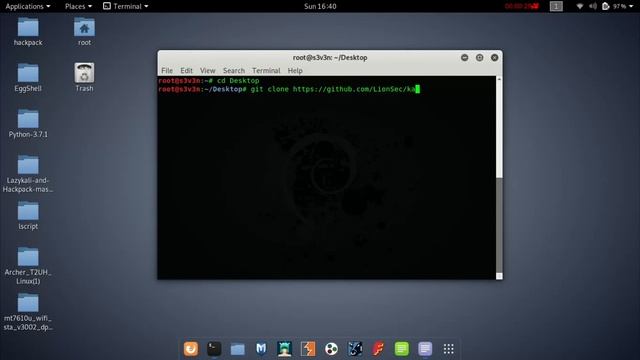
Task: Click the workspace switcher indicator
Action: coord(556,6)
